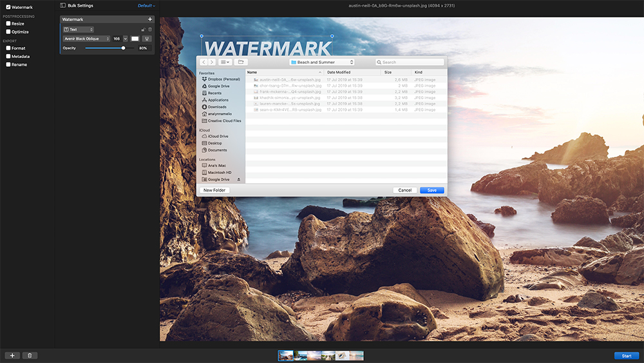Open the Default preset dropdown
This screenshot has height=363, width=644.
click(x=146, y=6)
